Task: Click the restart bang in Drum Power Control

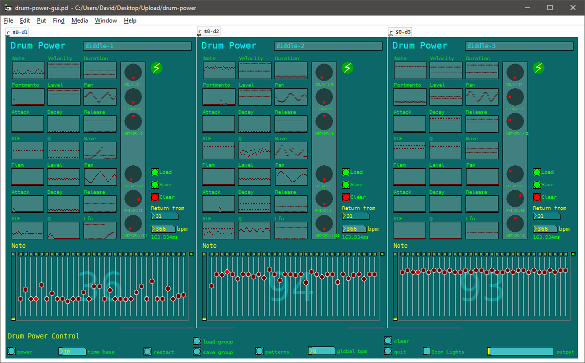Action: click(x=147, y=351)
